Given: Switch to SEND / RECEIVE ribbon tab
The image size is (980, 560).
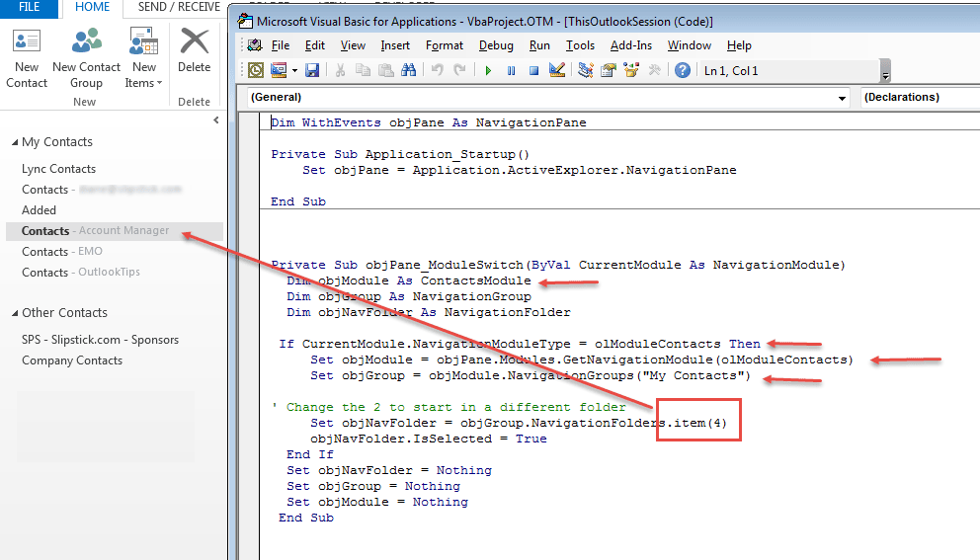Looking at the screenshot, I should (x=179, y=8).
